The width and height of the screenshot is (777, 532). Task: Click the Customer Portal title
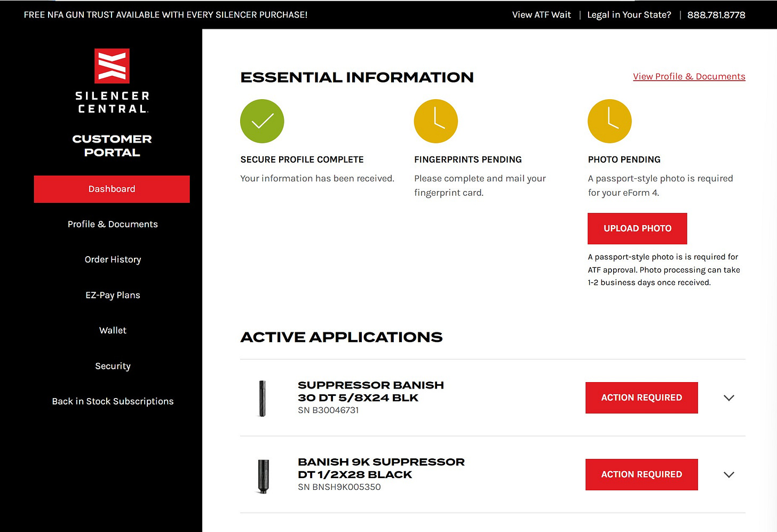coord(112,146)
